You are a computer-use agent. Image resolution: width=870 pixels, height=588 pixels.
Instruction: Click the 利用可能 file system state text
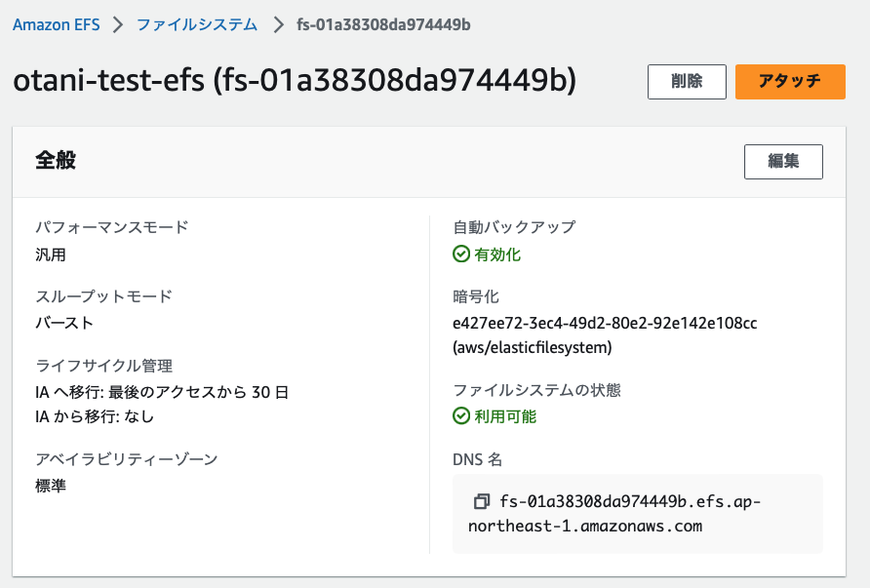coord(505,416)
